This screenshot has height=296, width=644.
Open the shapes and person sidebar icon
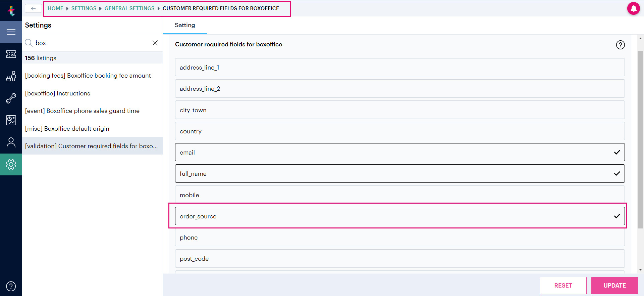pyautogui.click(x=11, y=76)
